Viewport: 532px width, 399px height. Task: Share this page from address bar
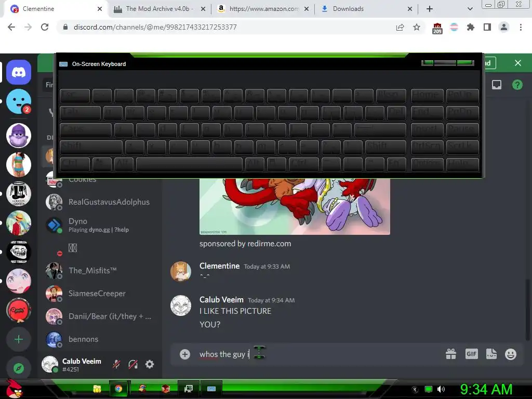[x=400, y=27]
